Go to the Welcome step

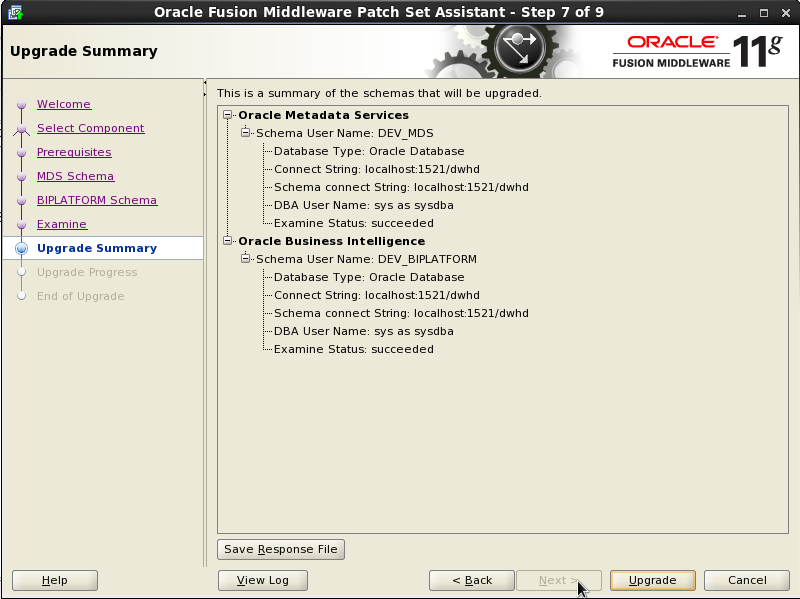click(x=64, y=104)
